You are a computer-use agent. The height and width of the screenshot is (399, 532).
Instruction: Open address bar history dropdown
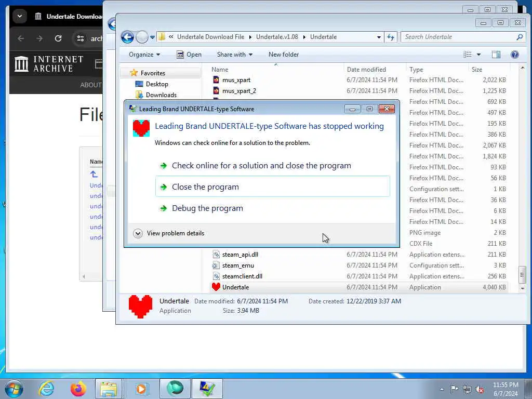point(379,37)
